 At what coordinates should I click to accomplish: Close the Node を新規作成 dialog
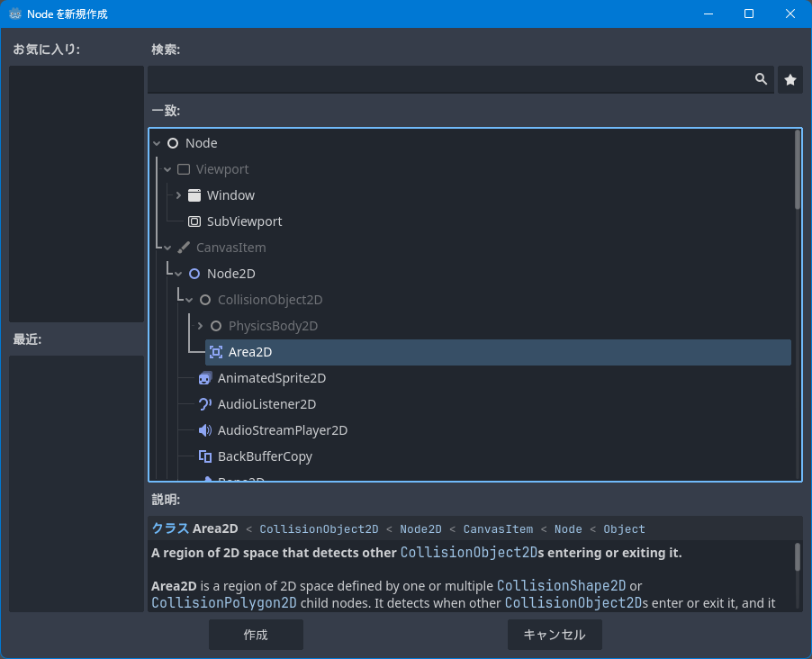(x=790, y=14)
